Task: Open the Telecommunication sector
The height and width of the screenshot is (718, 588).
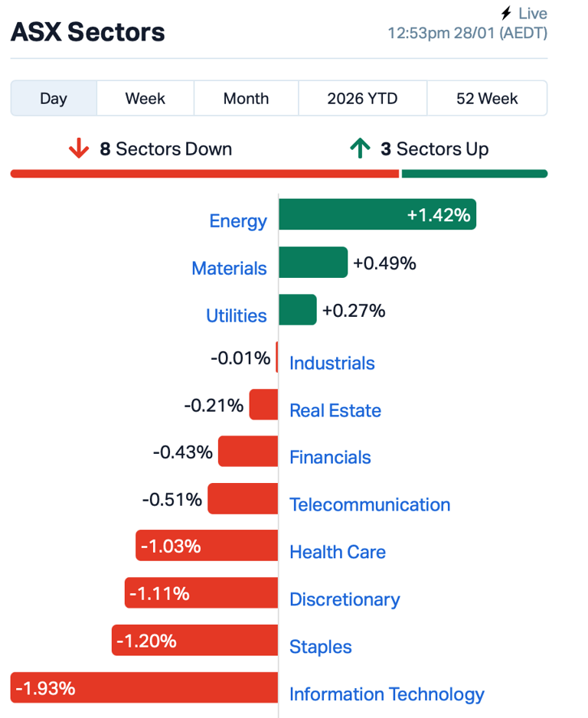Action: (370, 504)
